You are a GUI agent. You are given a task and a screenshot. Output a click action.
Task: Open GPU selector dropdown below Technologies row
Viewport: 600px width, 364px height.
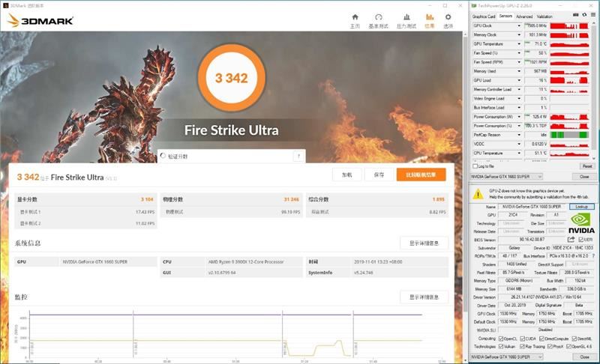[x=507, y=357]
